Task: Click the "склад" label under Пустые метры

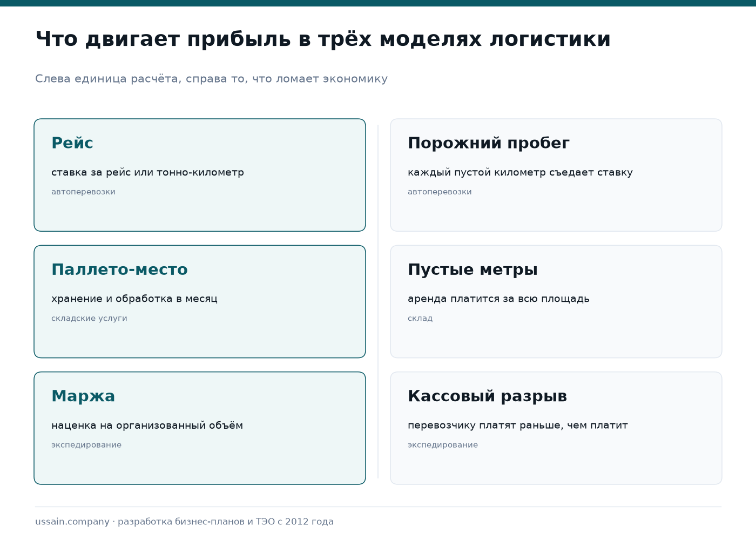Action: pyautogui.click(x=420, y=318)
